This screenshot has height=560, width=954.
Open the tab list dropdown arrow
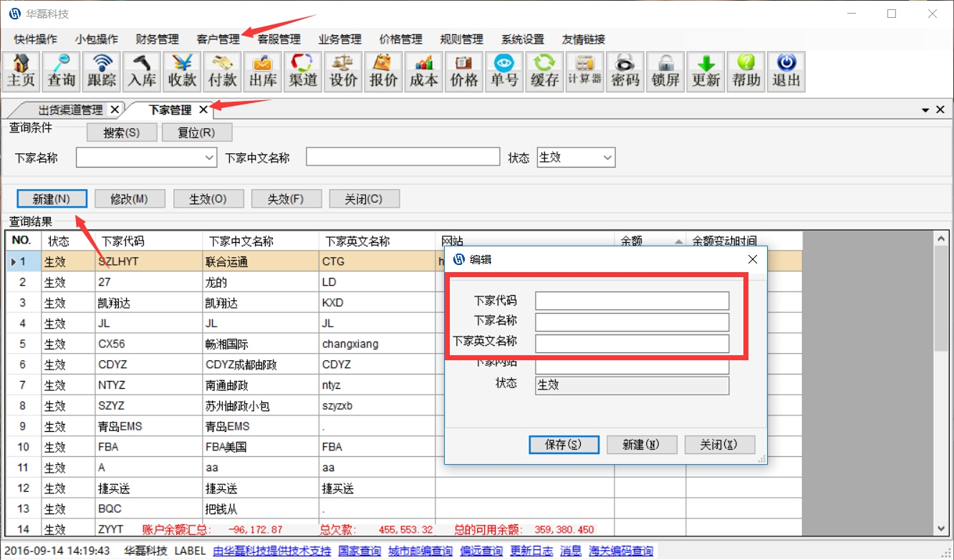(x=925, y=110)
